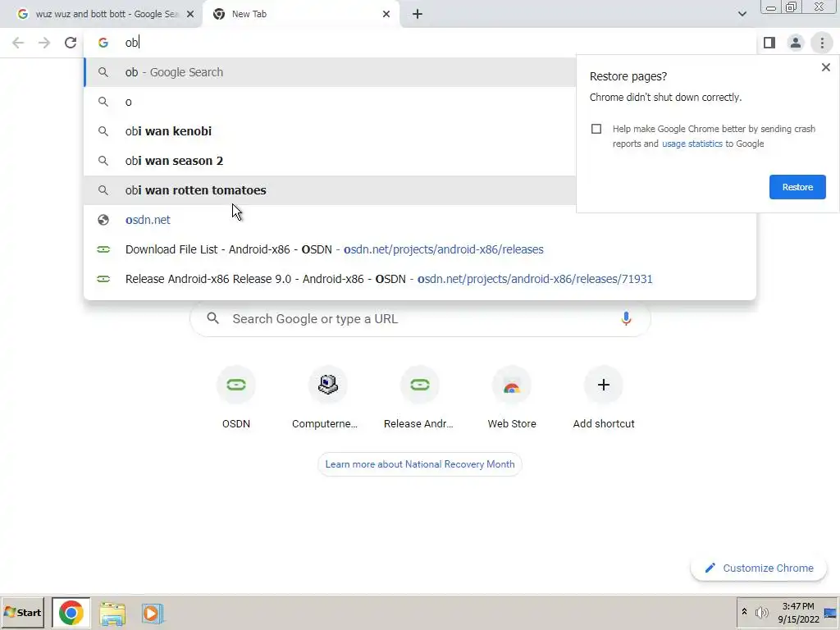Click the address bar containing 'ob'
Image resolution: width=840 pixels, height=630 pixels.
pyautogui.click(x=420, y=43)
